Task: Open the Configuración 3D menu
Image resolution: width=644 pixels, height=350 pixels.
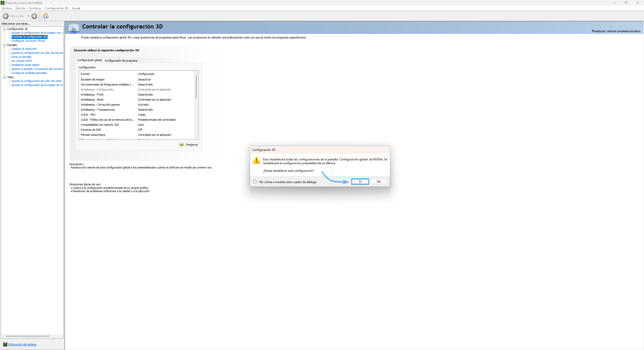Action: pos(56,8)
